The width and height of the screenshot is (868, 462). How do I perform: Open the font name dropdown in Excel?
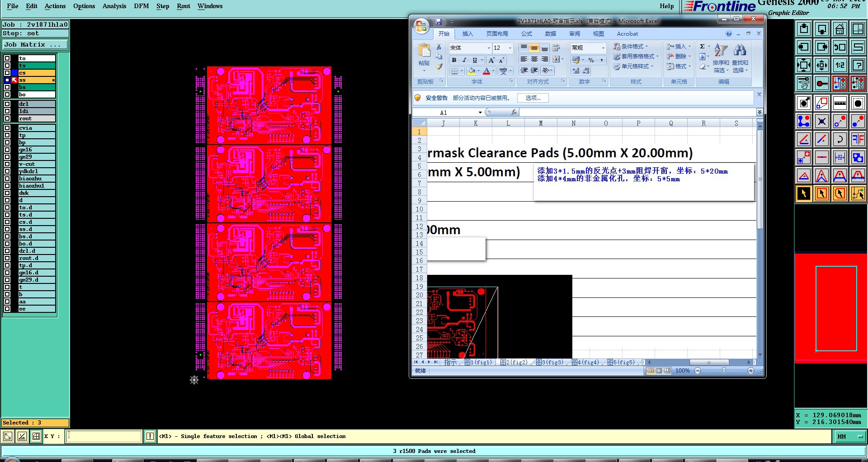click(489, 48)
